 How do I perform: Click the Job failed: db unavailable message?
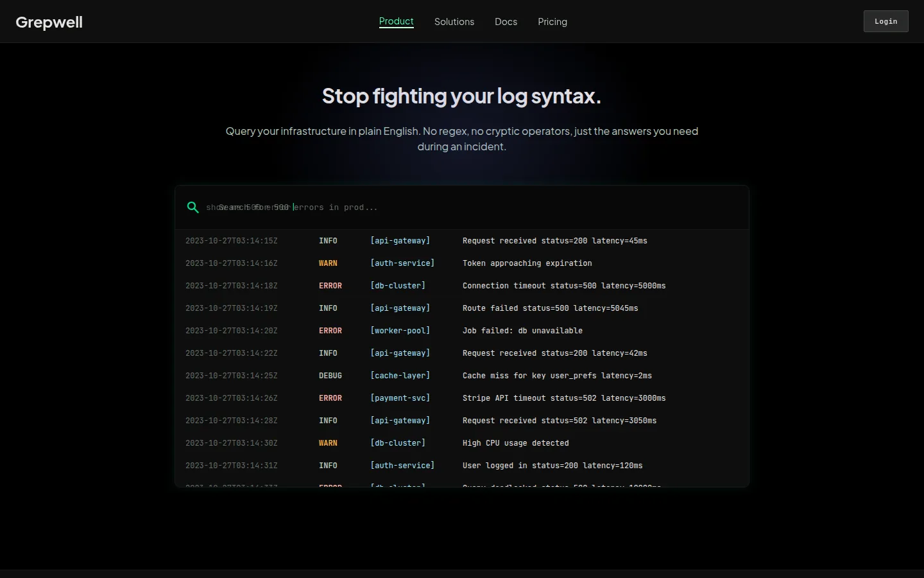pos(522,331)
